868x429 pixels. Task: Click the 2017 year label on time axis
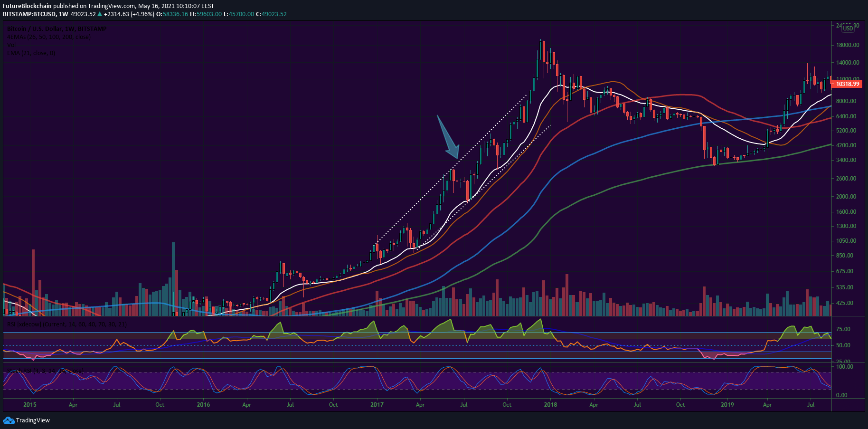pos(377,405)
